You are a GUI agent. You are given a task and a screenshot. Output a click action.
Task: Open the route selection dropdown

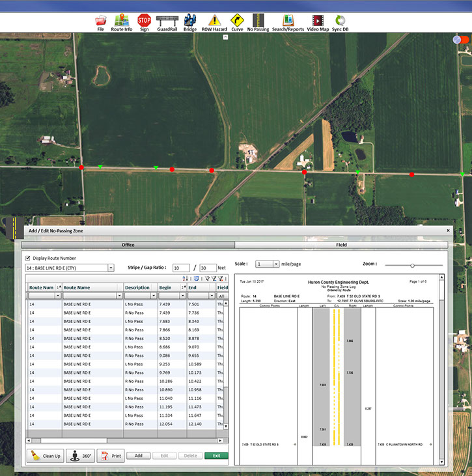click(111, 268)
